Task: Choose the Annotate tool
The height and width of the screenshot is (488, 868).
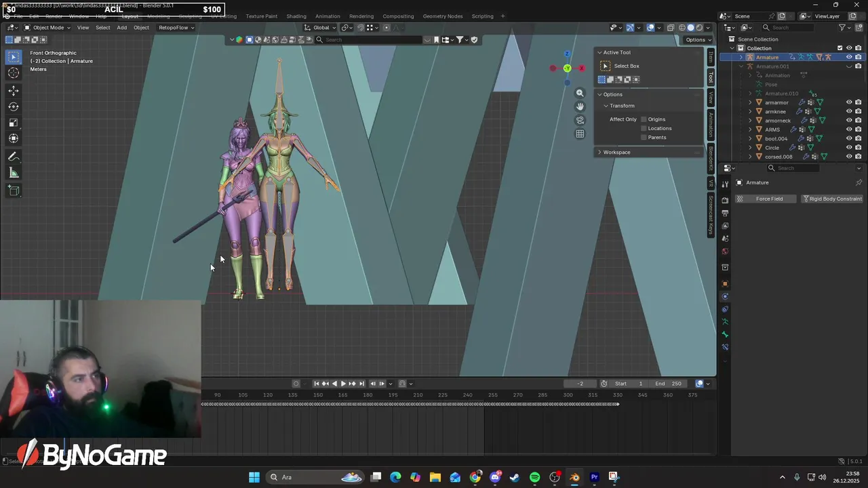Action: click(x=14, y=157)
